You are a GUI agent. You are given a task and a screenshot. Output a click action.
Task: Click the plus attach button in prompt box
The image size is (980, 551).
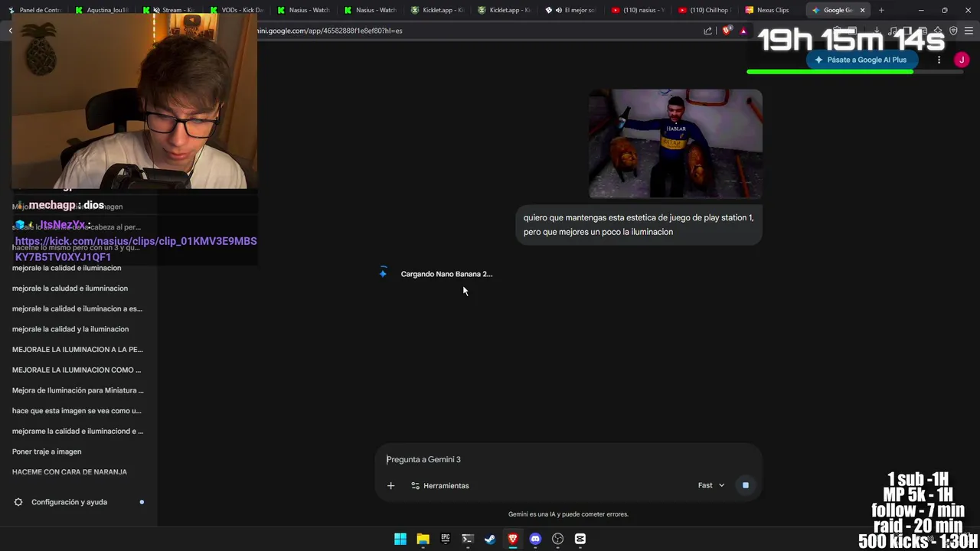pos(390,485)
